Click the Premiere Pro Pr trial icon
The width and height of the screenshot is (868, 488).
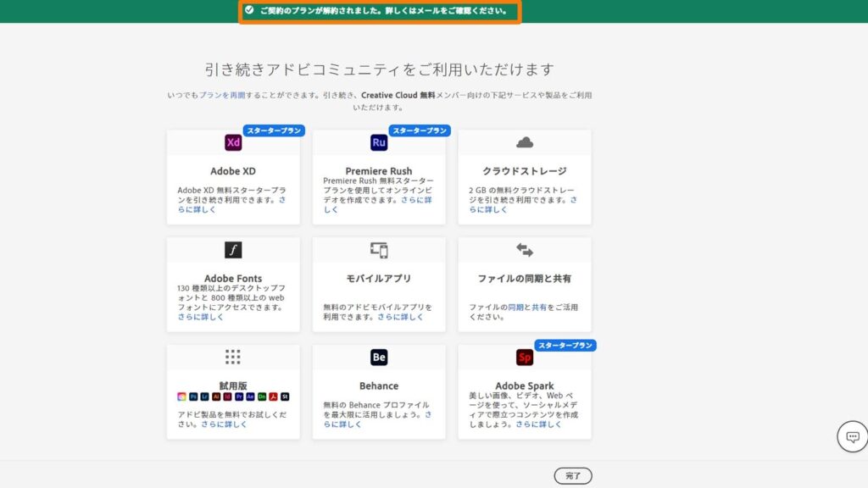[x=239, y=396]
